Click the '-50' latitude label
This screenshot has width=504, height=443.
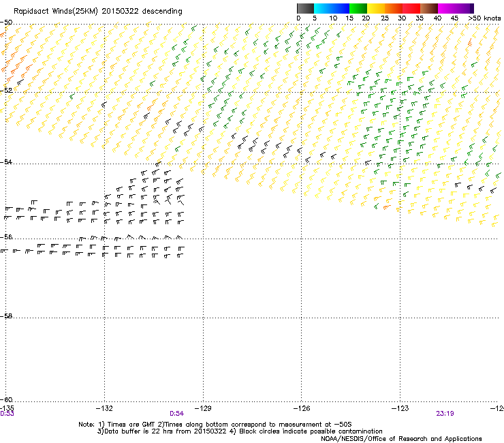tap(6, 22)
